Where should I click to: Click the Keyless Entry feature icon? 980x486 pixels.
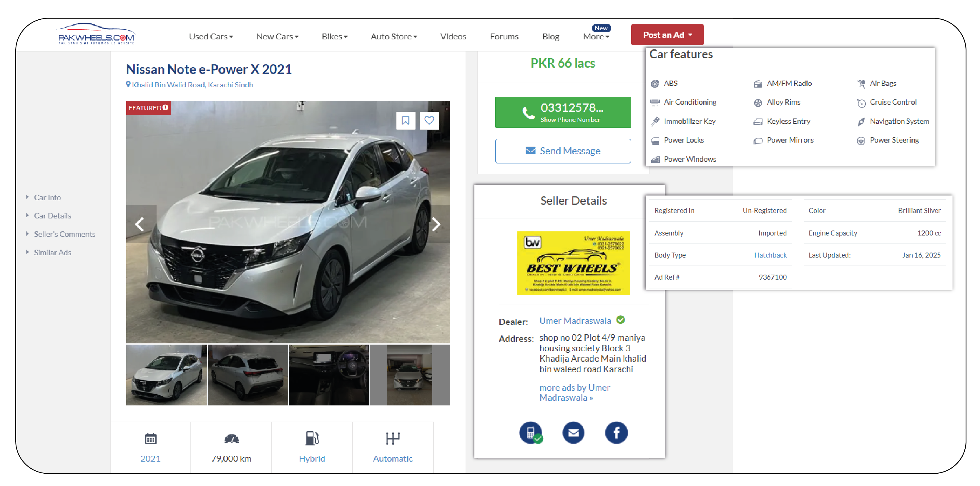tap(758, 122)
